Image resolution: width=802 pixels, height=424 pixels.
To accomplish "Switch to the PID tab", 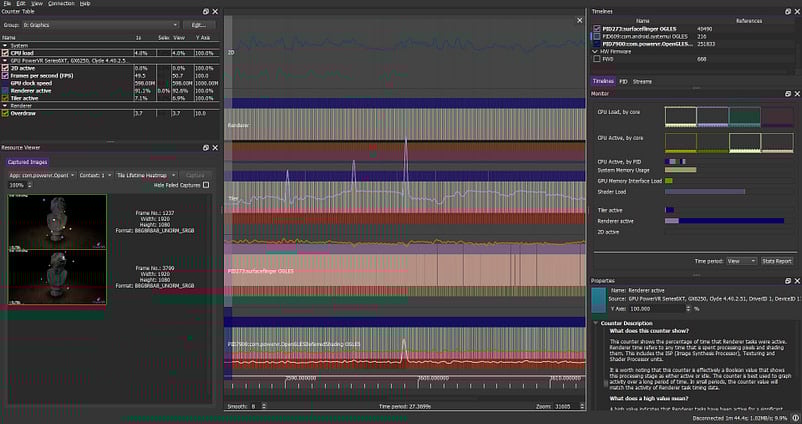I will pos(623,81).
